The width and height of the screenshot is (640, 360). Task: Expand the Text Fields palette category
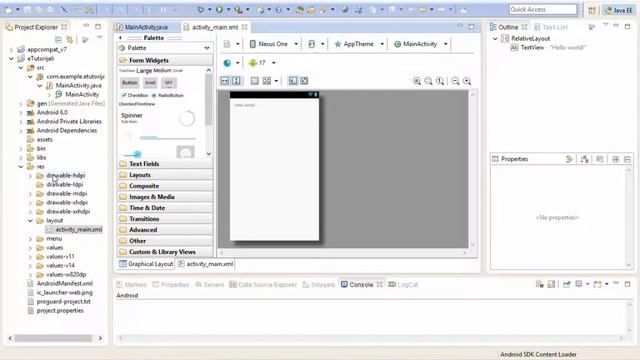point(165,164)
